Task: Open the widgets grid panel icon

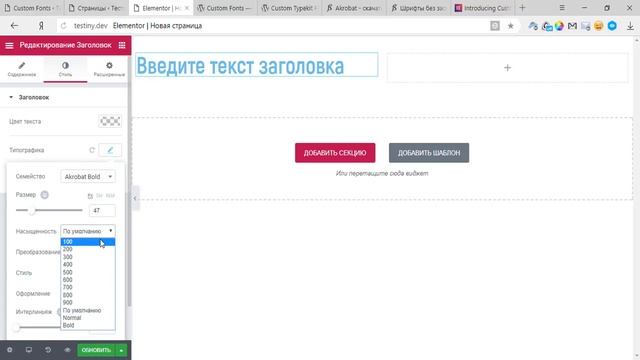Action: click(x=122, y=45)
